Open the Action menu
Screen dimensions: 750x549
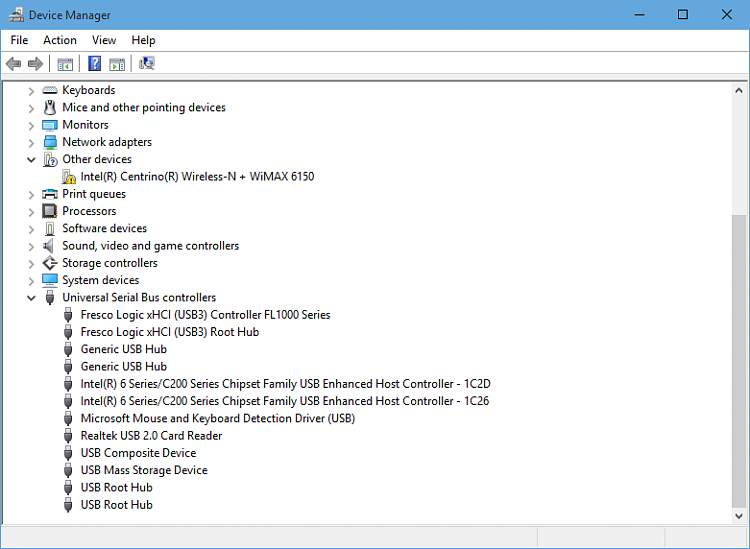60,40
